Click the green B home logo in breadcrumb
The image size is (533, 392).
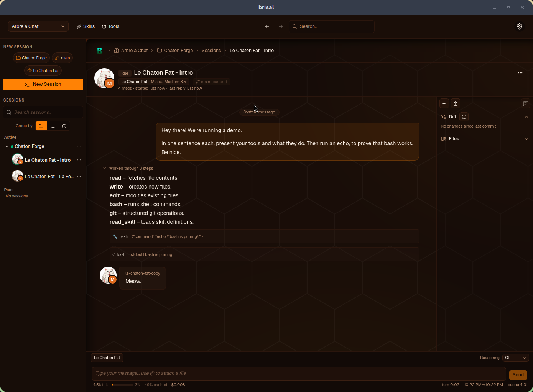point(100,51)
